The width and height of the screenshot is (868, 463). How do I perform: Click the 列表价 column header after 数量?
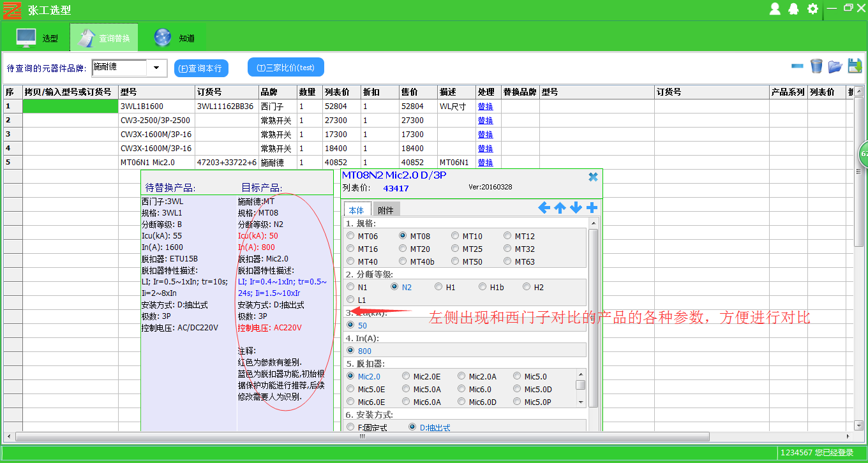coord(341,92)
